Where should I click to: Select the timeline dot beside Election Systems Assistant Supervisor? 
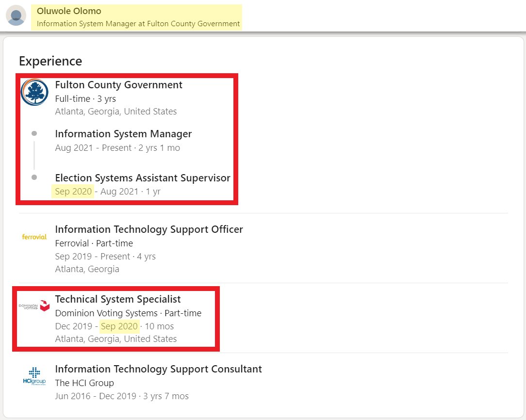point(34,178)
